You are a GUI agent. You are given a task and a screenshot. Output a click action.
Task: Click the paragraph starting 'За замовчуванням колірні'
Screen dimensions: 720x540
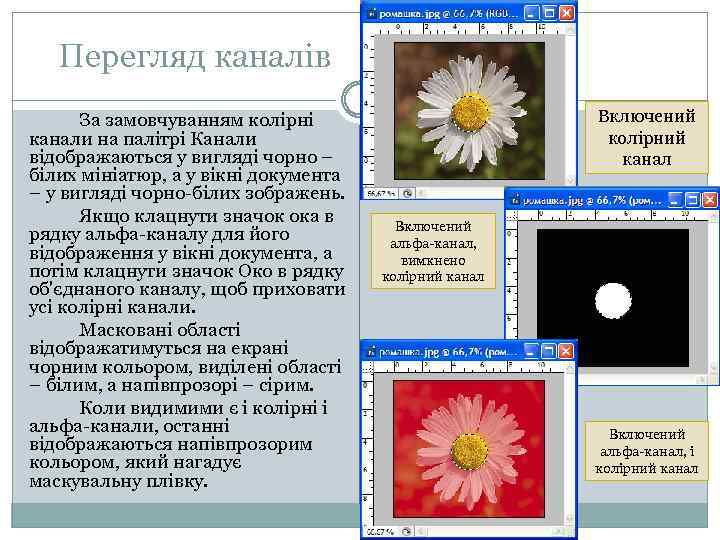click(187, 157)
